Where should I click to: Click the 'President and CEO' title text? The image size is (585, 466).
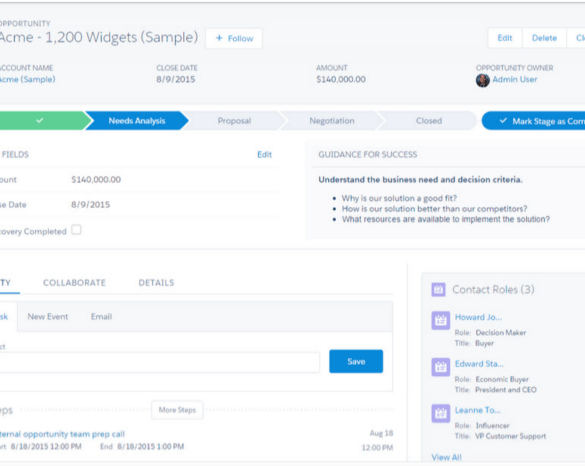(506, 390)
